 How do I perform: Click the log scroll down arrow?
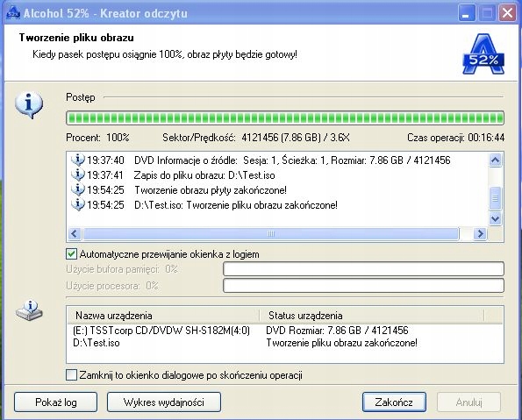(x=496, y=218)
